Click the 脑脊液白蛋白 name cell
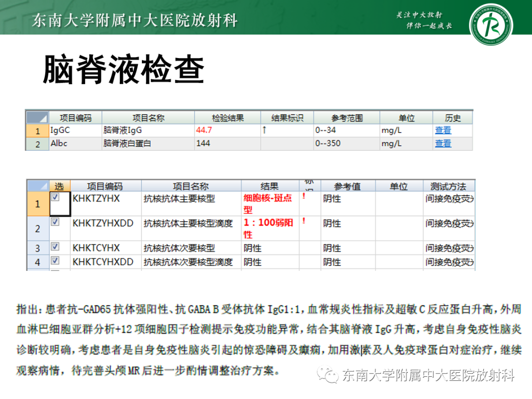532x399 pixels. [x=148, y=144]
